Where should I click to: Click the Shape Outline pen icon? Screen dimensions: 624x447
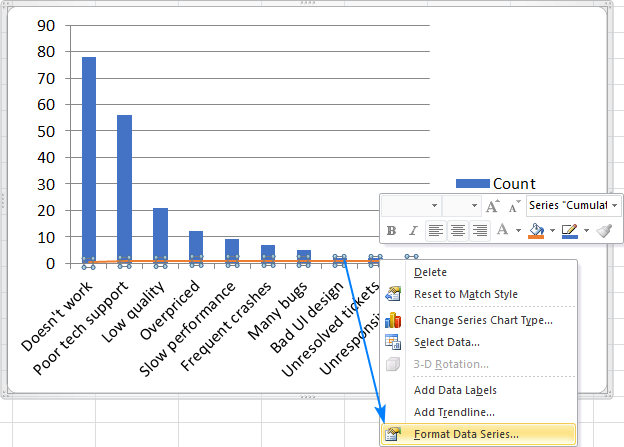pos(570,231)
